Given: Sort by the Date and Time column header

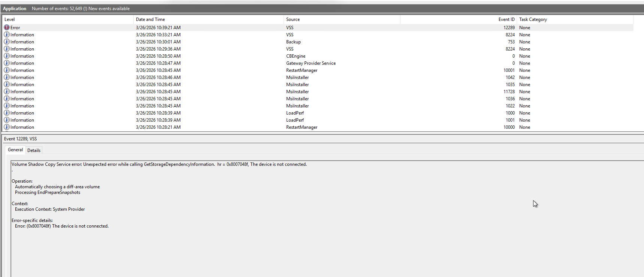Looking at the screenshot, I should (x=209, y=19).
